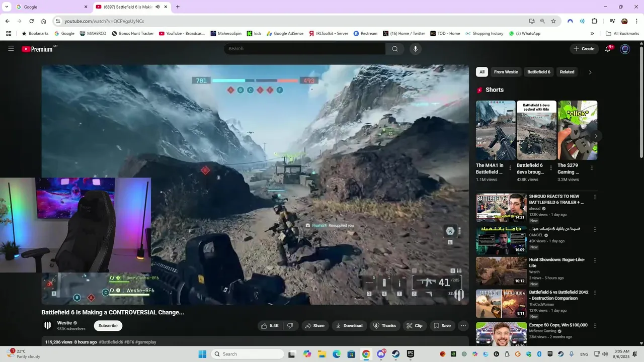Viewport: 644px width, 362px height.
Task: Select the Related filter chip
Action: tap(567, 72)
